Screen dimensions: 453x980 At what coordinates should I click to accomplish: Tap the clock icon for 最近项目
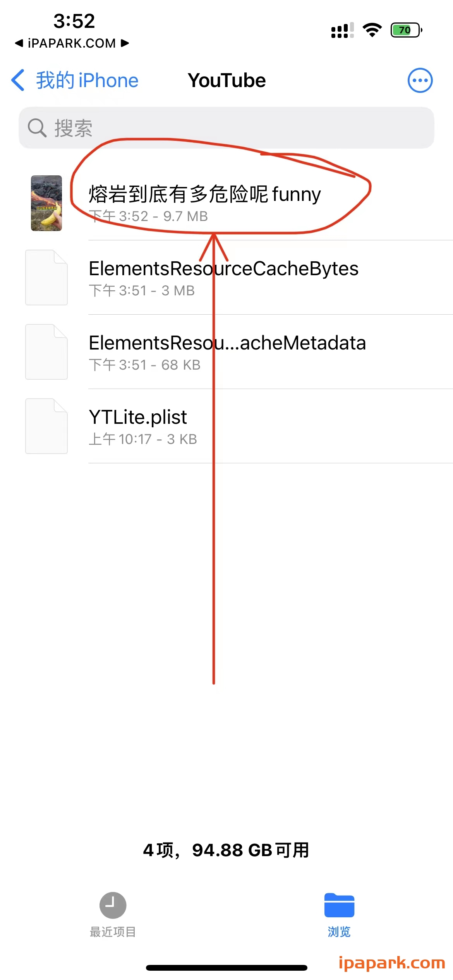pos(113,905)
